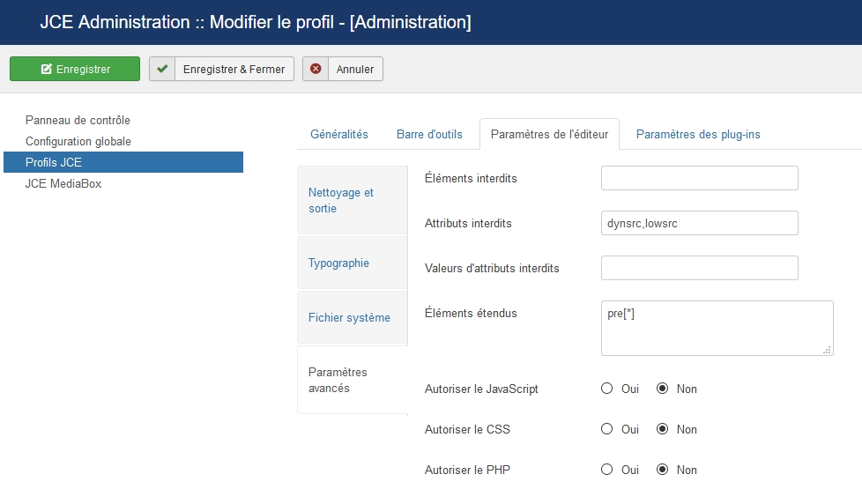This screenshot has width=862, height=504.
Task: Set Autoriser le CSS to Non
Action: point(663,429)
